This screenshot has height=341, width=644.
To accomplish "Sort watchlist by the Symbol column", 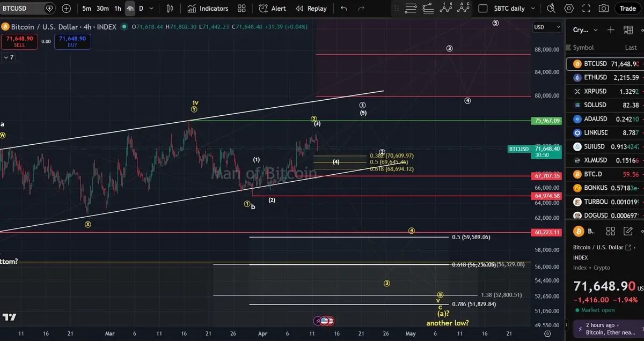I will 583,47.
